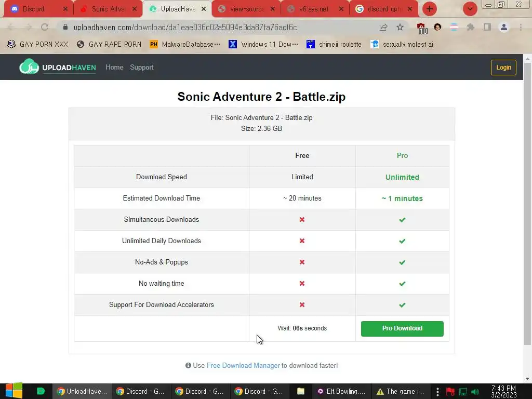Screen dimensions: 532x399
Task: Click the Unlimited download speed cell
Action: click(402, 177)
